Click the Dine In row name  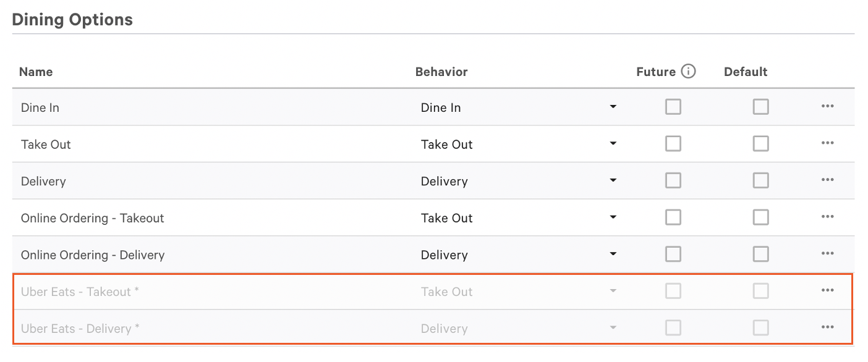[40, 106]
